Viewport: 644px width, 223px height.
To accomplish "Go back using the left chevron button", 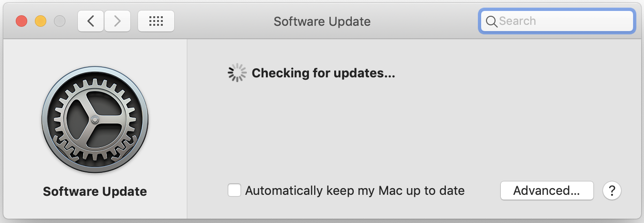I will point(91,21).
